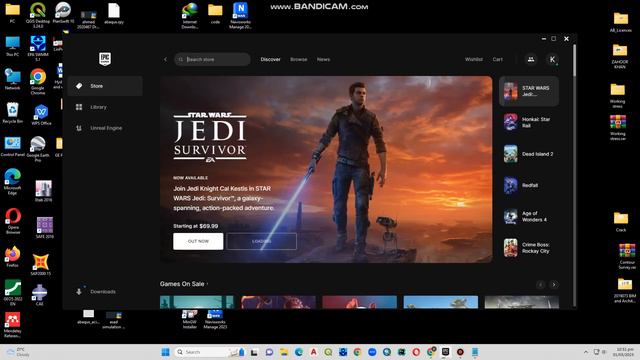Open the Internet Download Manager desktop shortcut
This screenshot has width=640, height=360.
pos(190,16)
